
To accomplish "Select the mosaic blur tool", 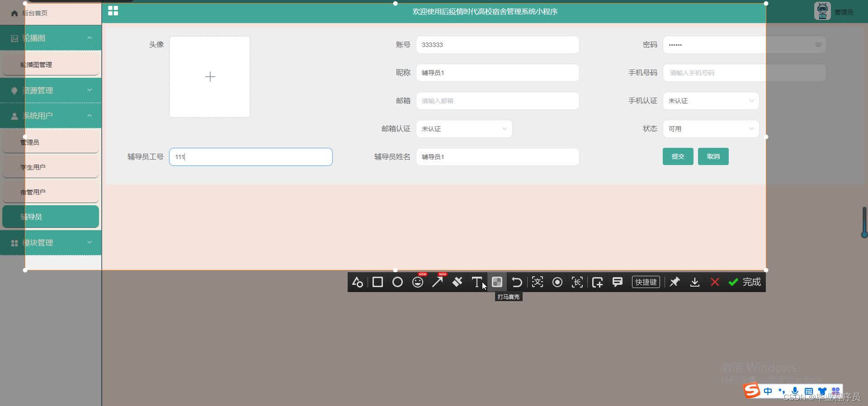I will click(x=497, y=282).
